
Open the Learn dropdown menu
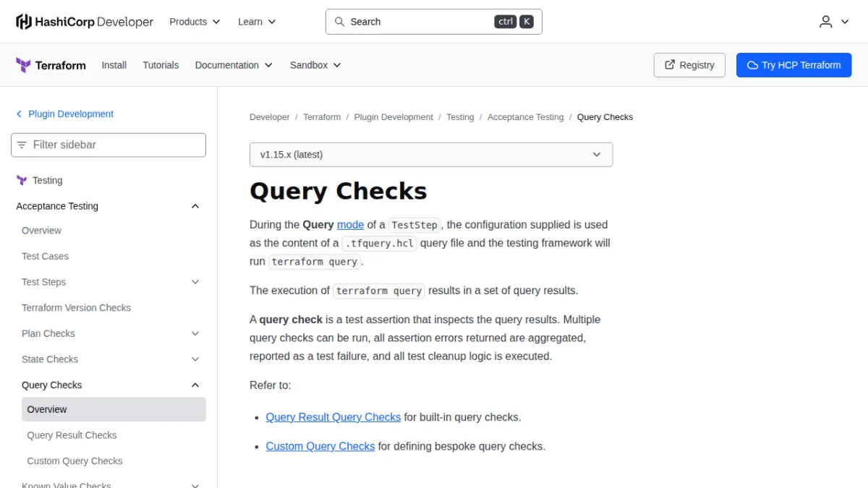pyautogui.click(x=257, y=22)
